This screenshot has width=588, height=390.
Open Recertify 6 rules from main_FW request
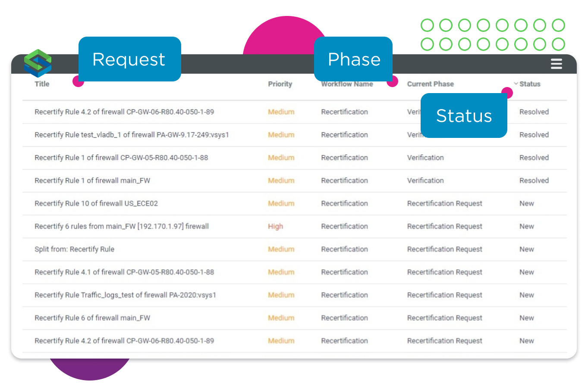click(x=122, y=226)
